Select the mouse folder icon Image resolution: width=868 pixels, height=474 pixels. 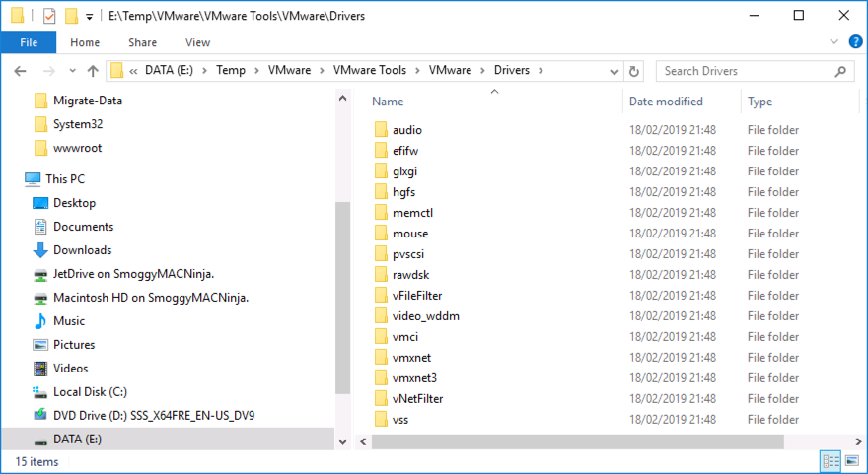[x=381, y=234]
